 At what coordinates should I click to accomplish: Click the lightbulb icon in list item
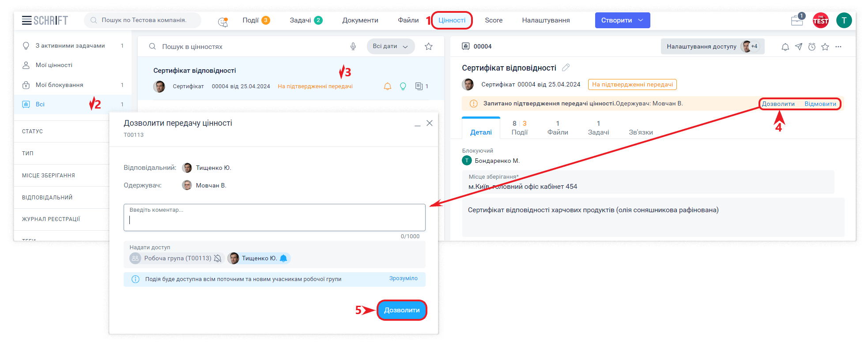tap(403, 86)
